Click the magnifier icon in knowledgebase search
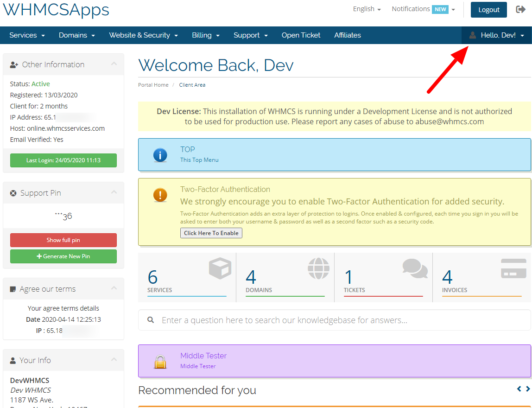Screen dimensions: 532x408 point(151,320)
